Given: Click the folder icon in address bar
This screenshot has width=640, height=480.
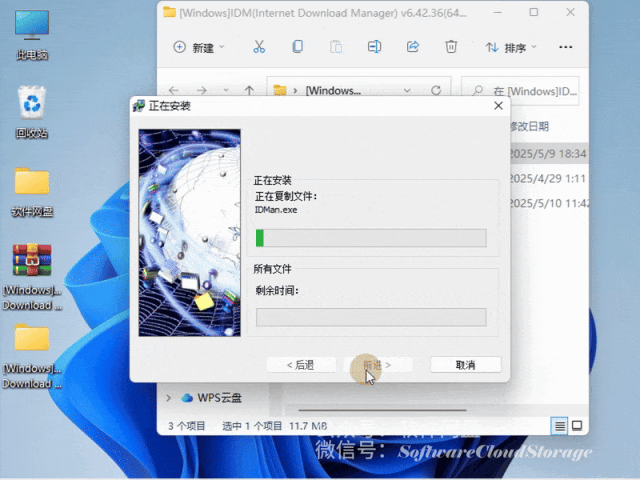Looking at the screenshot, I should [280, 90].
